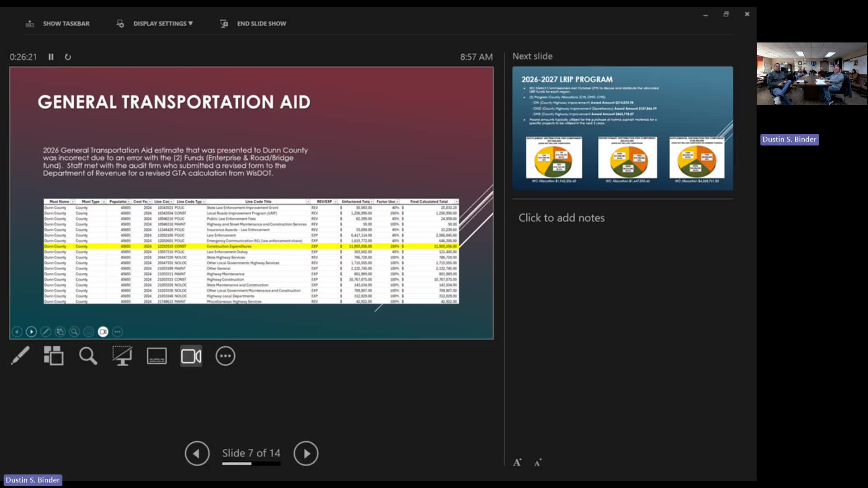This screenshot has width=868, height=488.
Task: Click the Show Taskbar icon
Action: (30, 23)
